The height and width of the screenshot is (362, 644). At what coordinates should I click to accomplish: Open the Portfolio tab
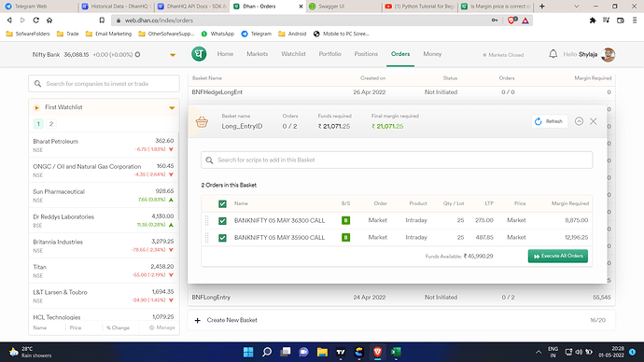coord(329,54)
